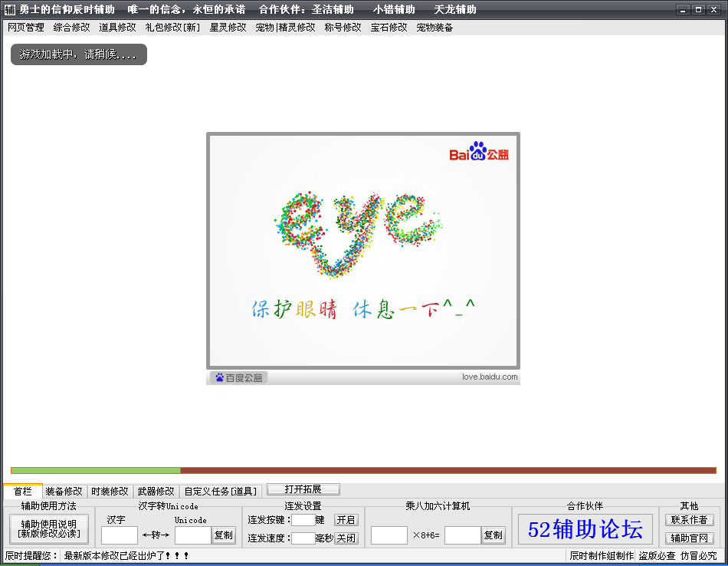Switch to the 首栏 tab
The image size is (728, 566).
(x=23, y=491)
